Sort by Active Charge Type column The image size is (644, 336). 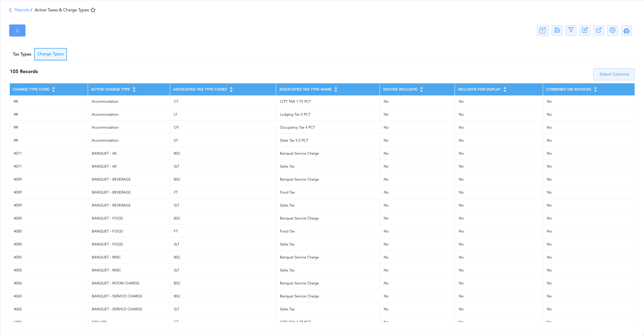pyautogui.click(x=134, y=89)
